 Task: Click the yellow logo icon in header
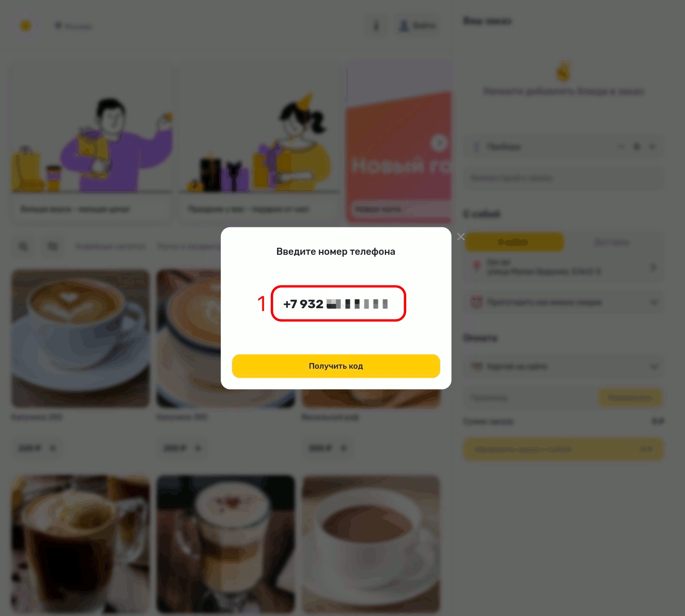click(x=26, y=26)
